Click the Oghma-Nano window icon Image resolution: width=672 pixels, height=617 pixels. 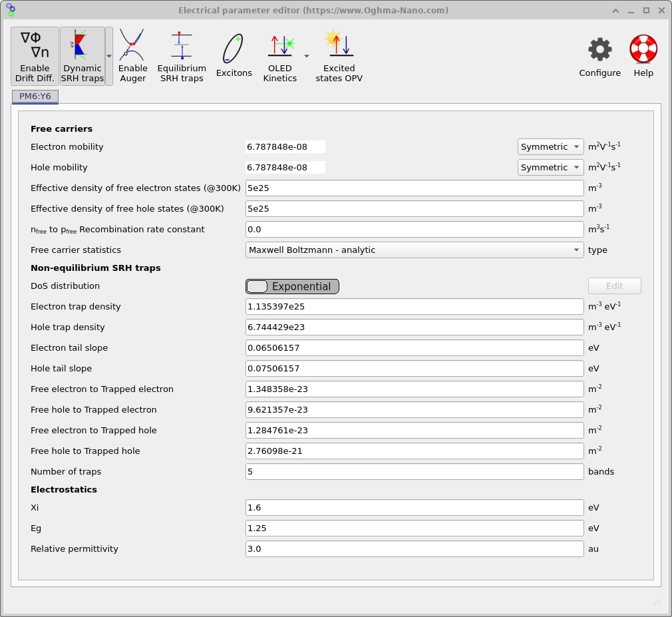point(11,10)
